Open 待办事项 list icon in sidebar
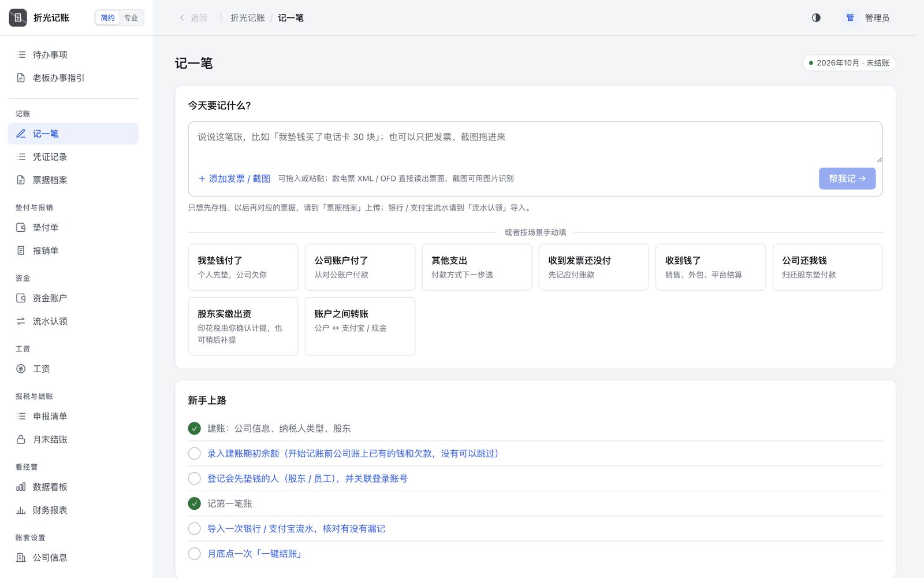 tap(21, 54)
